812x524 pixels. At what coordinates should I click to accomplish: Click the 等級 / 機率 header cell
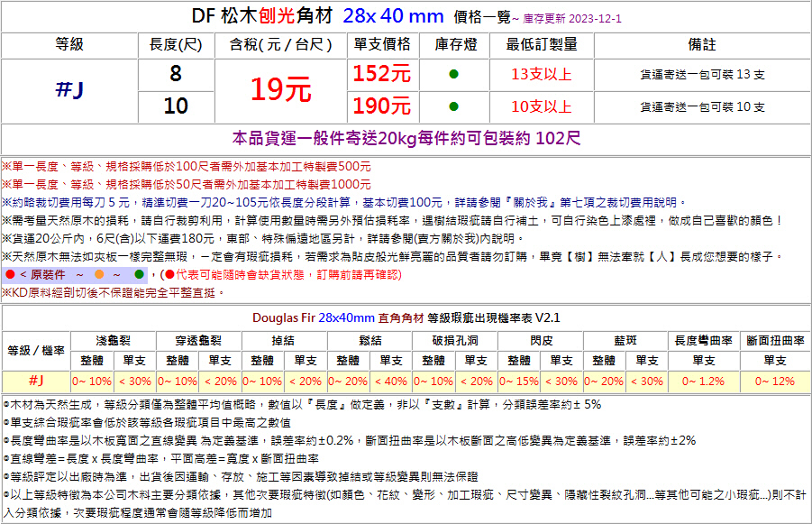(36, 351)
